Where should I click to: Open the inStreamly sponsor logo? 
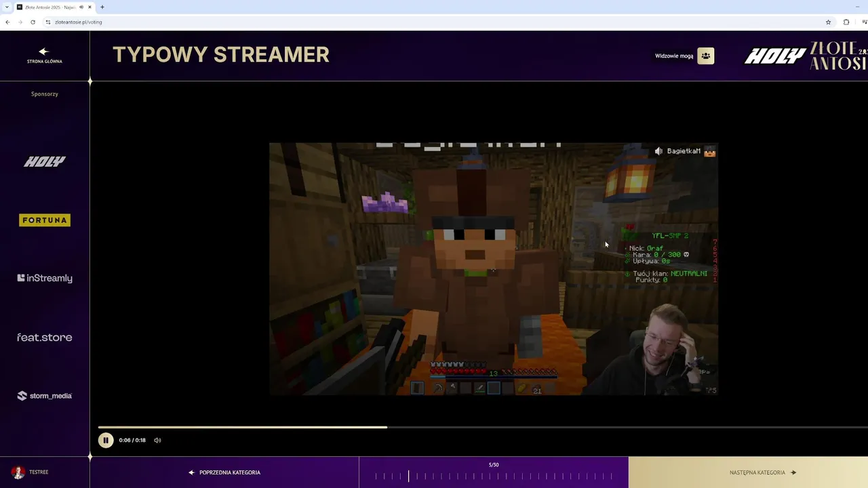click(x=45, y=278)
